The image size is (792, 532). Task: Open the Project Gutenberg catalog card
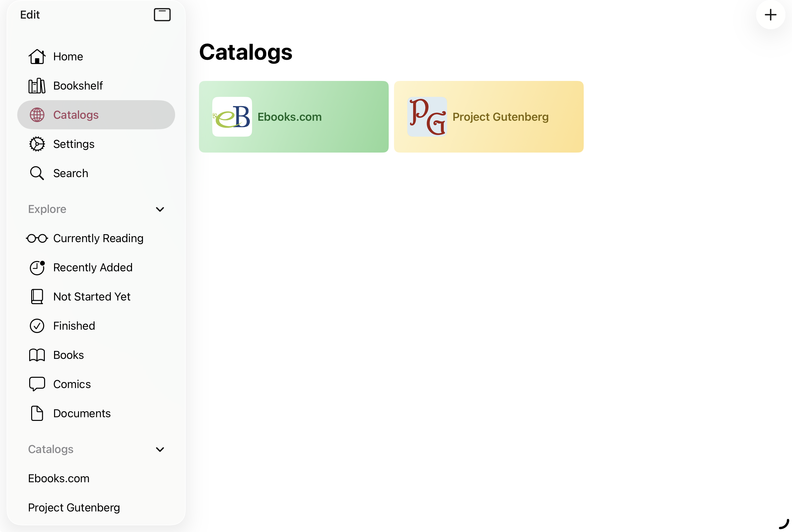click(x=489, y=117)
